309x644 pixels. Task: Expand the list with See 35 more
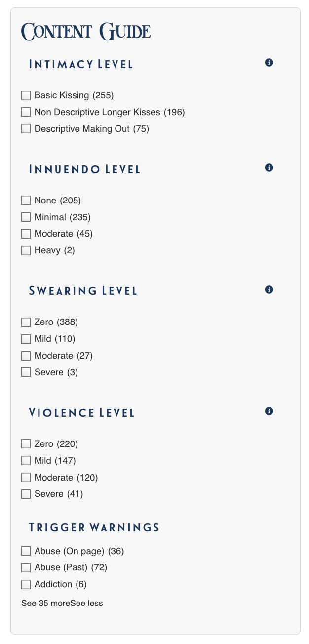pos(45,603)
